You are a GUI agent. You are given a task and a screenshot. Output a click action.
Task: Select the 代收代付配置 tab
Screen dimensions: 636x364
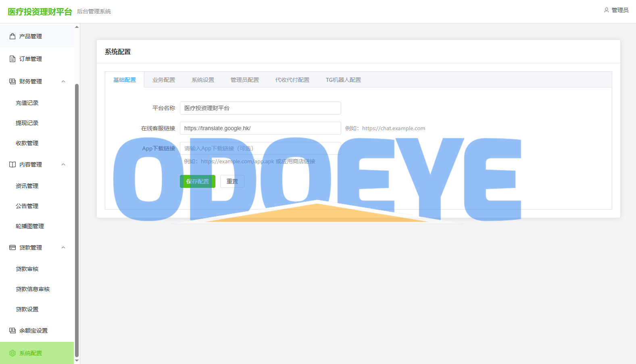click(x=292, y=80)
